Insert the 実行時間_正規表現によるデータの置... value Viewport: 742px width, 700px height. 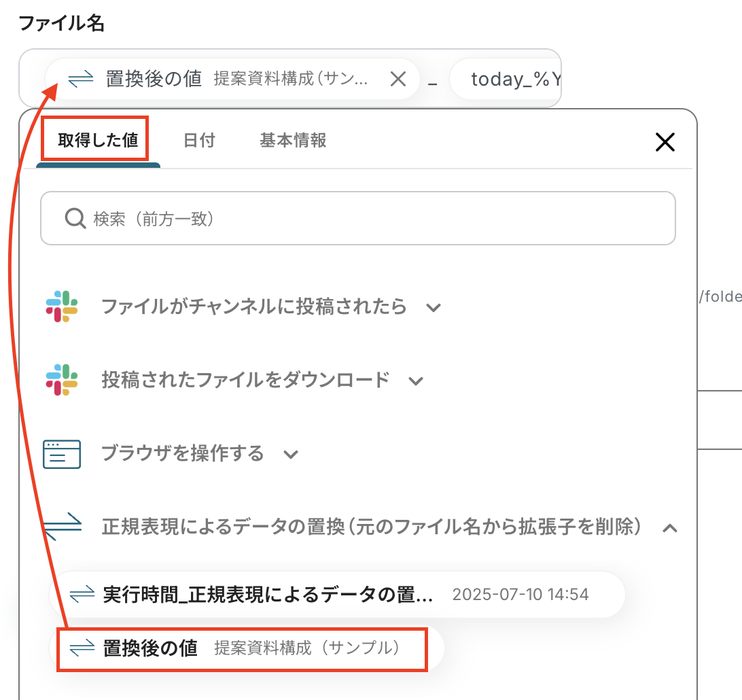point(337,595)
